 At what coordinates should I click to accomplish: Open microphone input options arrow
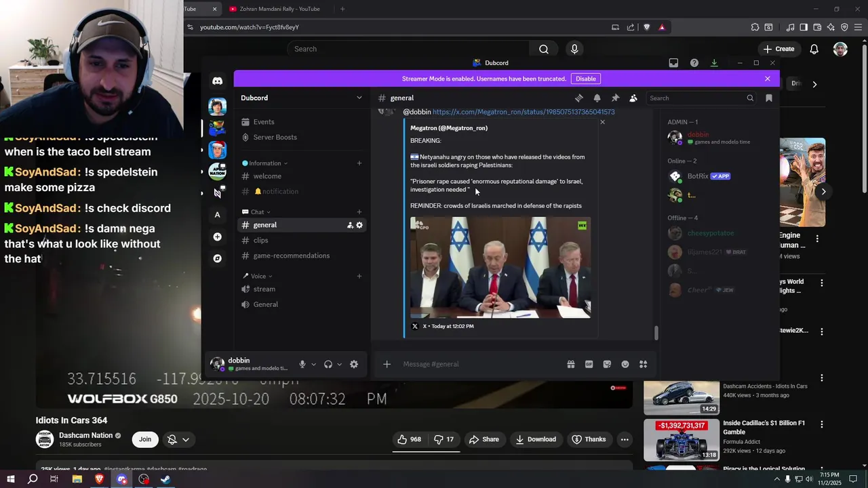point(313,364)
